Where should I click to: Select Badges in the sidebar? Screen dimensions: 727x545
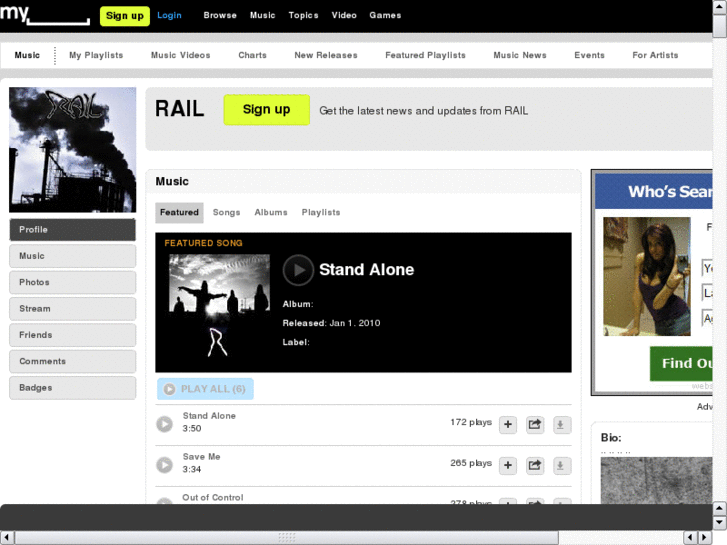point(72,388)
